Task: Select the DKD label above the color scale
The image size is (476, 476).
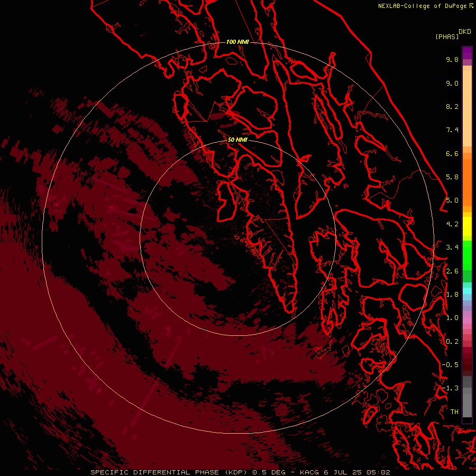Action: click(x=465, y=32)
